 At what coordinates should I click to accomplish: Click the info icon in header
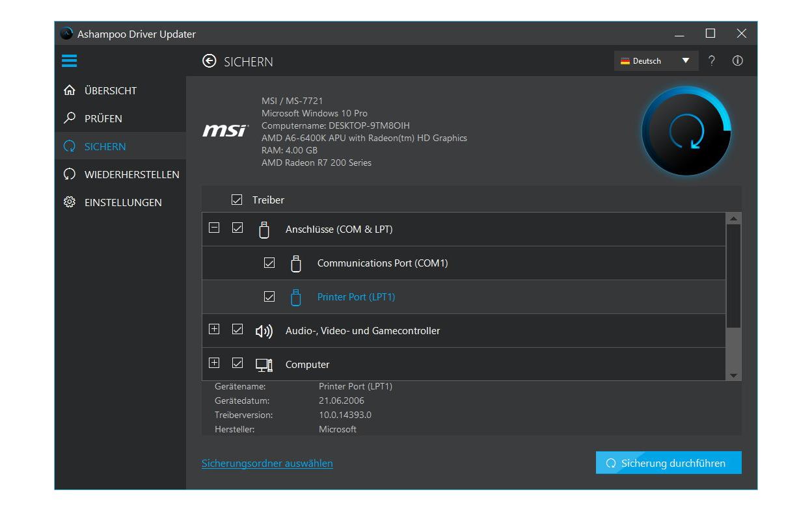(x=737, y=61)
